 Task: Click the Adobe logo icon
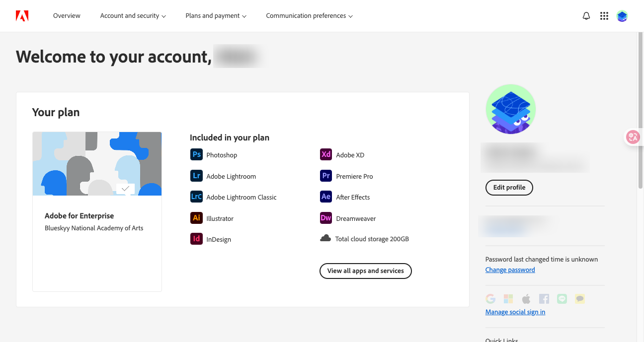22,16
